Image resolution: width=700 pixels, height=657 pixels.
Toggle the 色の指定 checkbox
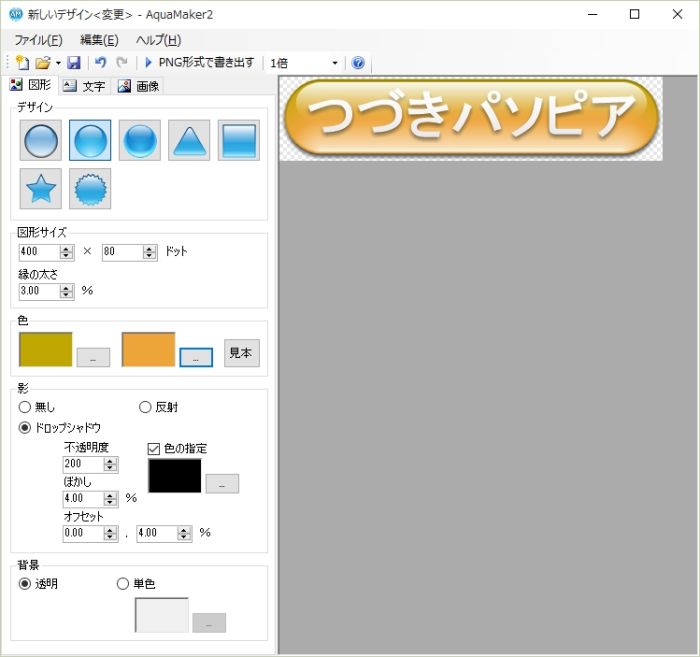(153, 448)
